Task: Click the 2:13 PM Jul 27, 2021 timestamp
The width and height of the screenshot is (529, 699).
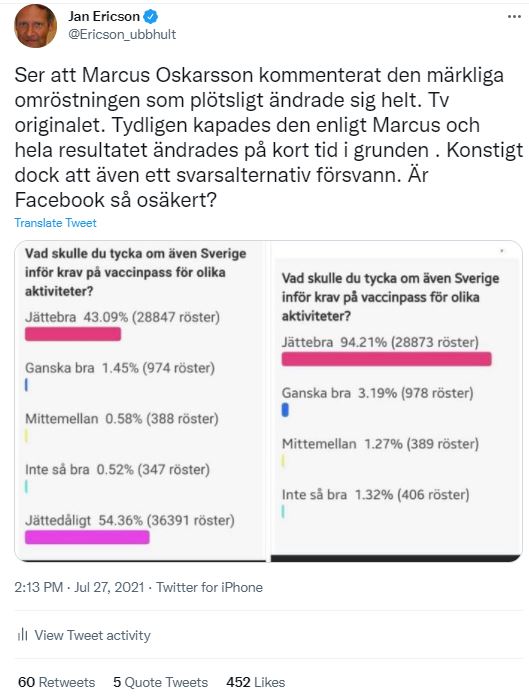Action: point(79,587)
